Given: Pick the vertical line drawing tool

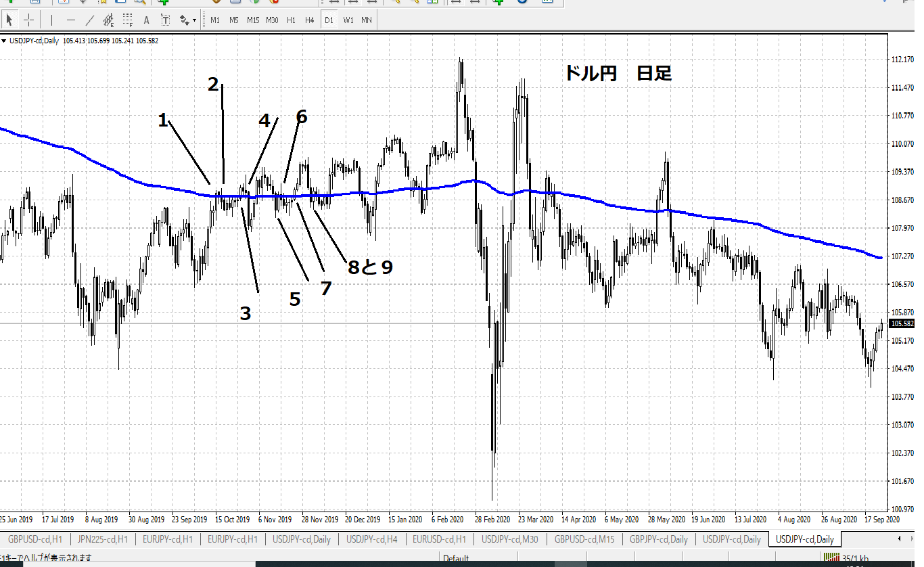Looking at the screenshot, I should (x=52, y=20).
